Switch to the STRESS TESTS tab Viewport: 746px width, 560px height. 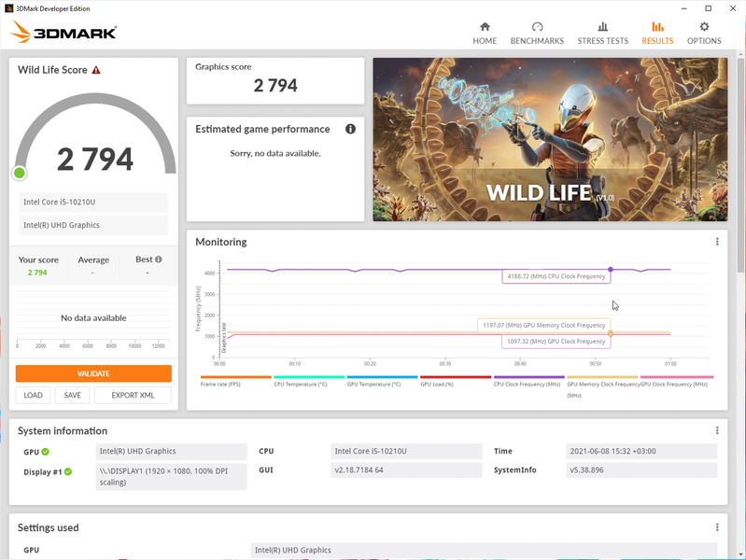pos(602,34)
